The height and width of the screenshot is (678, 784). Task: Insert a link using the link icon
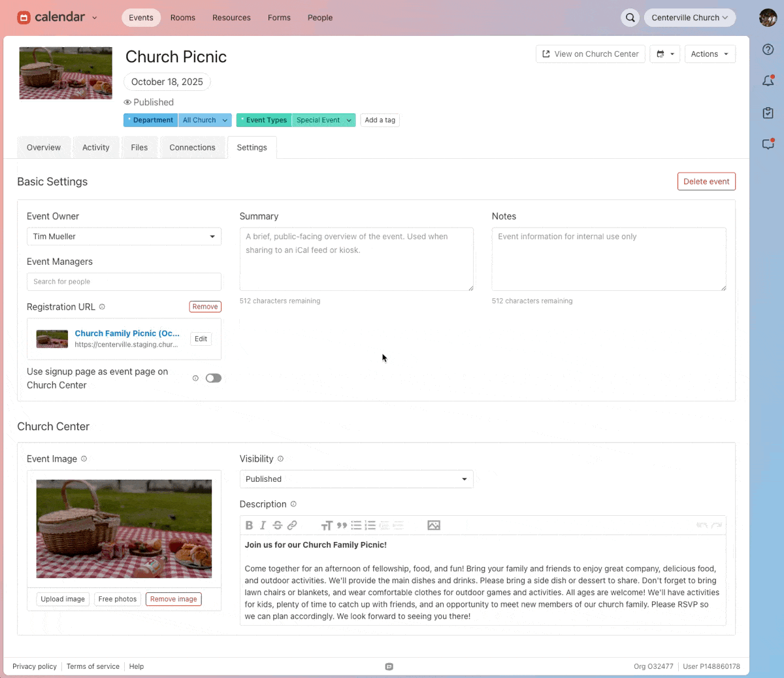292,525
